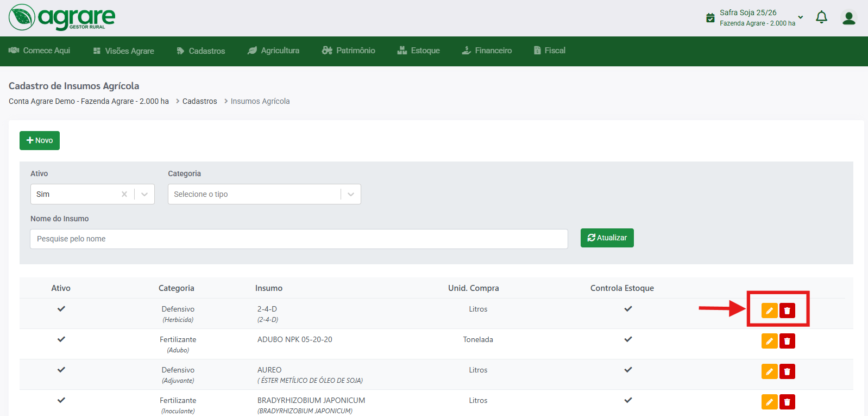Delete the 2-4-D insumo with the trash icon
The image size is (868, 416).
pyautogui.click(x=787, y=311)
